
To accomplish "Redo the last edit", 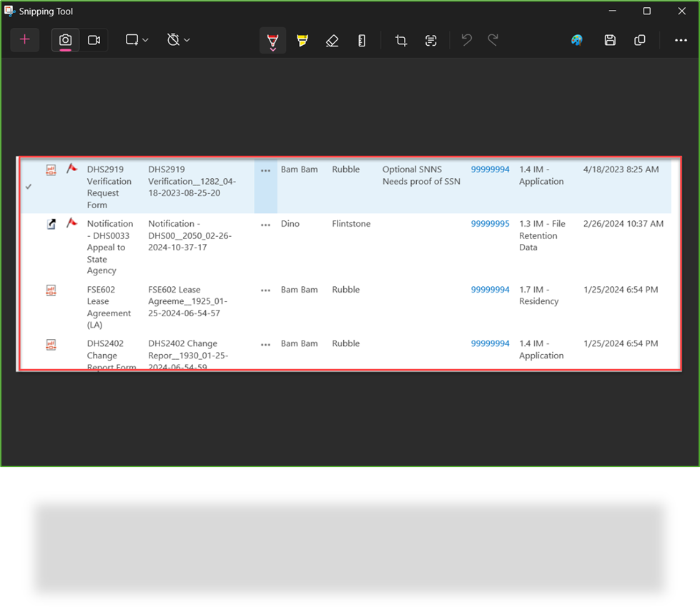I will click(493, 40).
